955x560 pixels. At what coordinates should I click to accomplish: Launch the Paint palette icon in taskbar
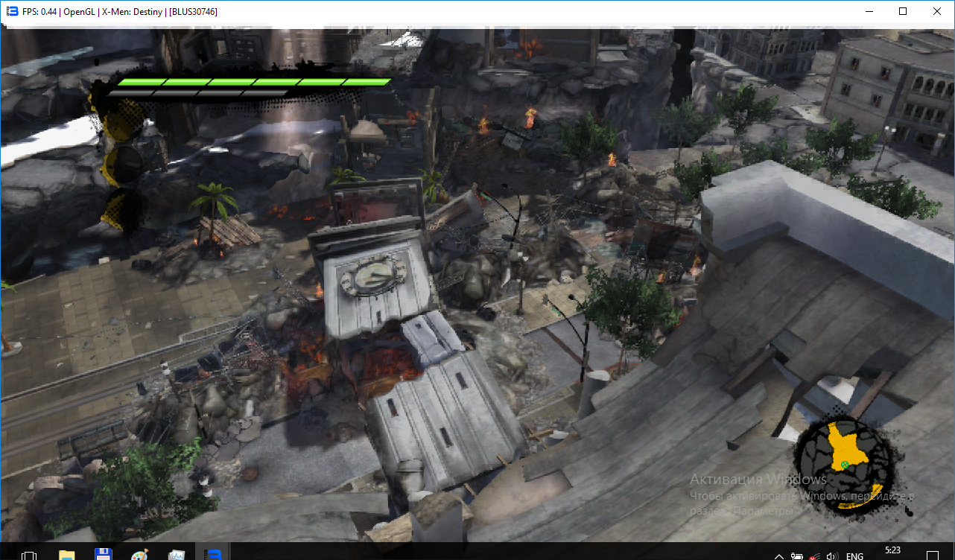coord(139,555)
